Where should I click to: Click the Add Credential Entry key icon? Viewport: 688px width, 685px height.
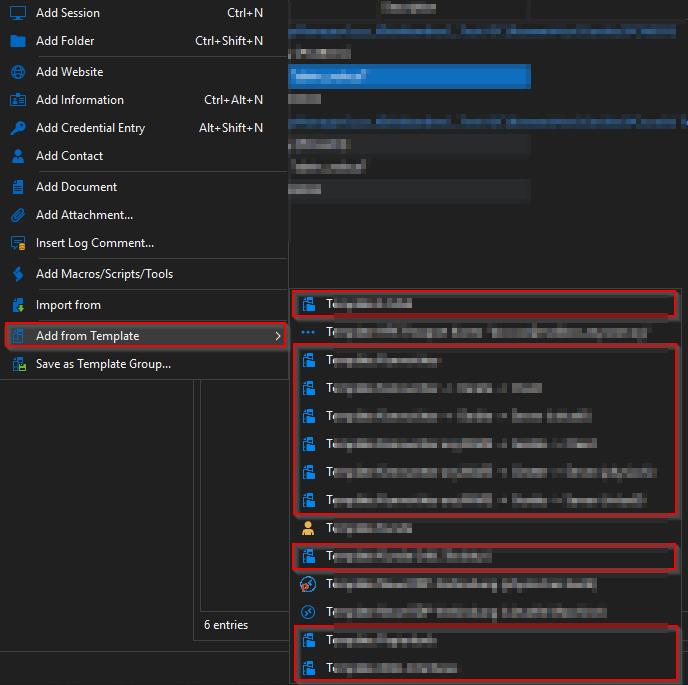click(18, 128)
